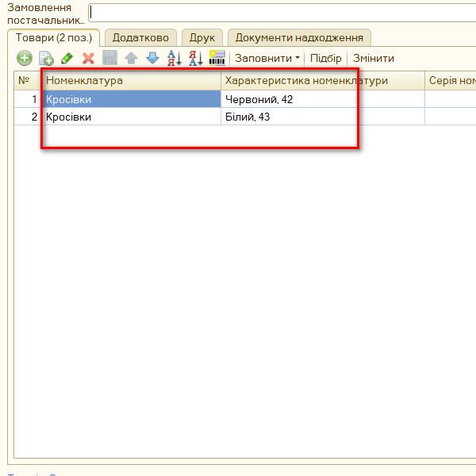Select the Білий, 43 characteristic cell

[x=323, y=117]
